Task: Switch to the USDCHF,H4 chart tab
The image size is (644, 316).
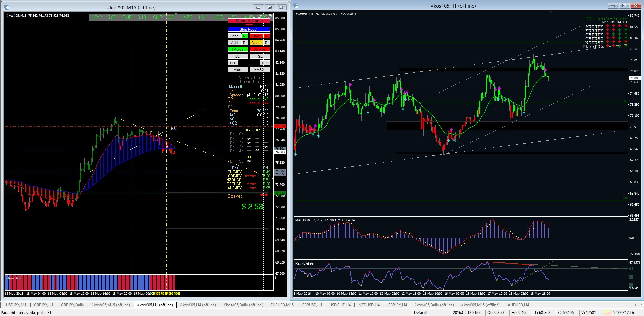Action: (x=340, y=305)
